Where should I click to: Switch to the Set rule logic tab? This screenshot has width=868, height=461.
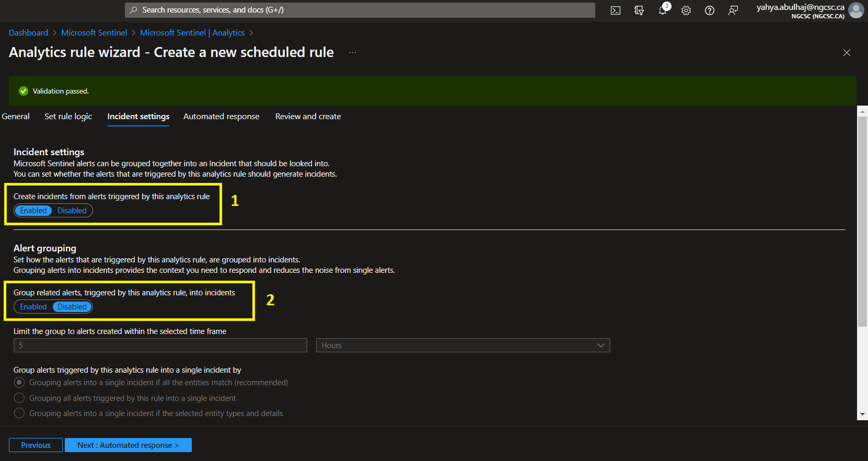click(68, 117)
